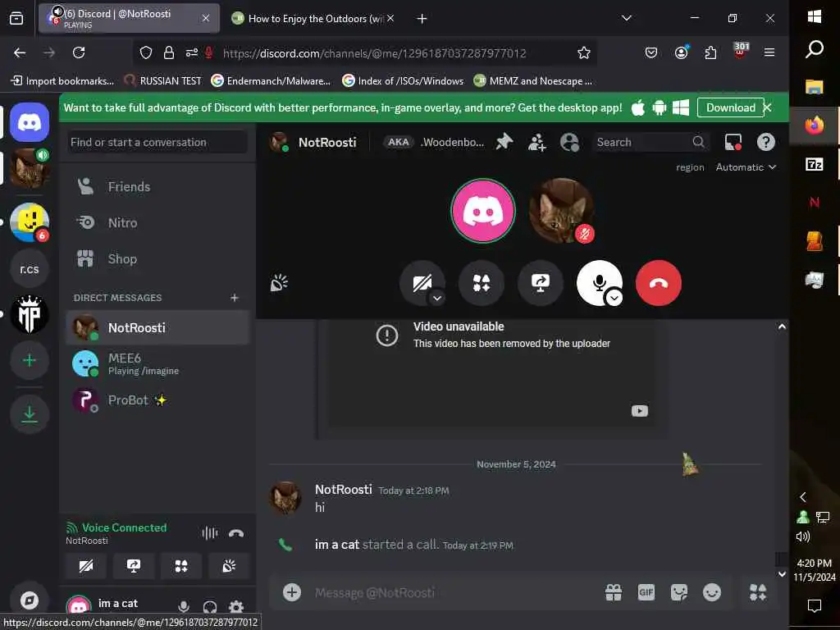
Task: Open 7-Zip on Windows taskbar
Action: click(x=815, y=164)
